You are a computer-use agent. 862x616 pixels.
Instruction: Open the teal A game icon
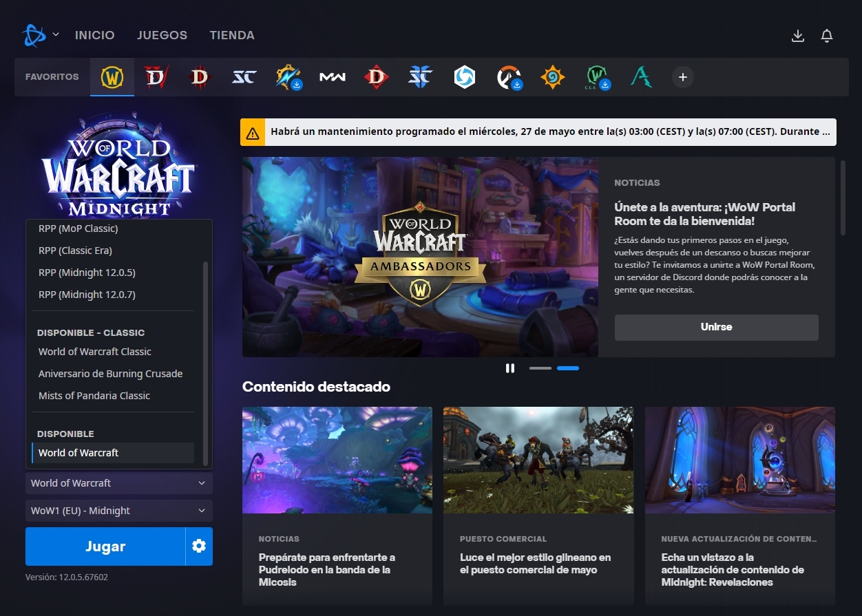click(641, 77)
